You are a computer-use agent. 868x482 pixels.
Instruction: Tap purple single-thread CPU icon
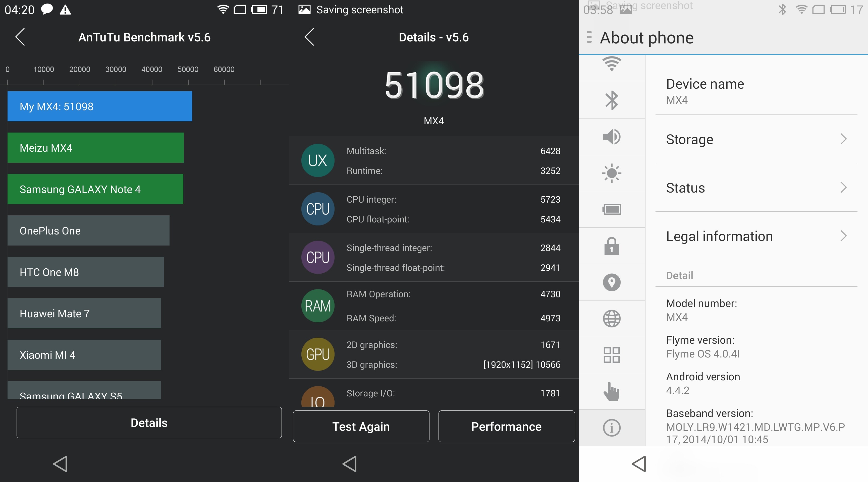(318, 257)
